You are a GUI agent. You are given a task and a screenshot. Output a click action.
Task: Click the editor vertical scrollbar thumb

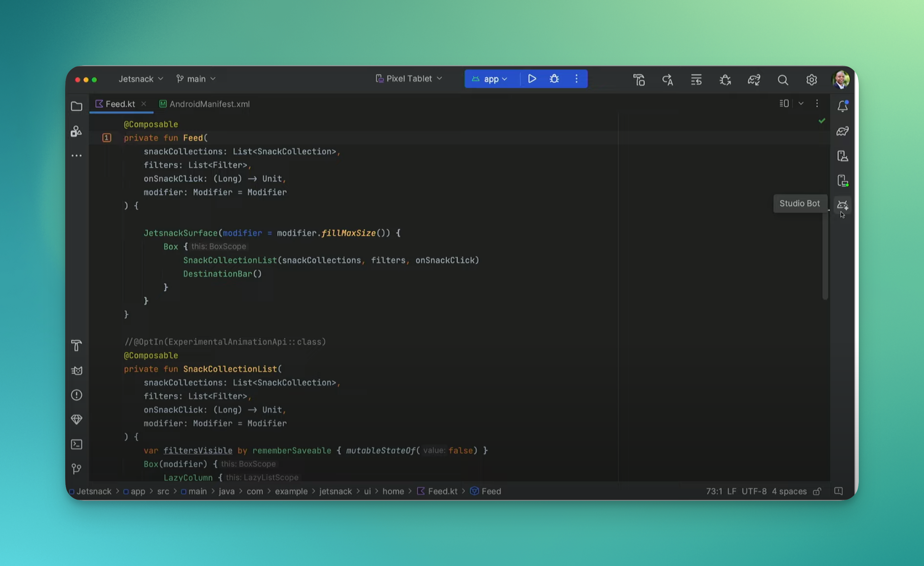tap(825, 255)
